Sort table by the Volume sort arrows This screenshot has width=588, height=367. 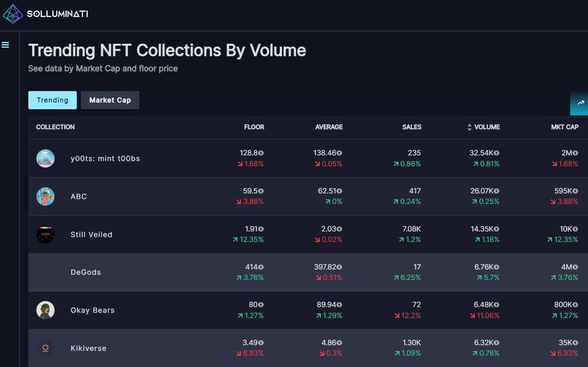(x=469, y=127)
